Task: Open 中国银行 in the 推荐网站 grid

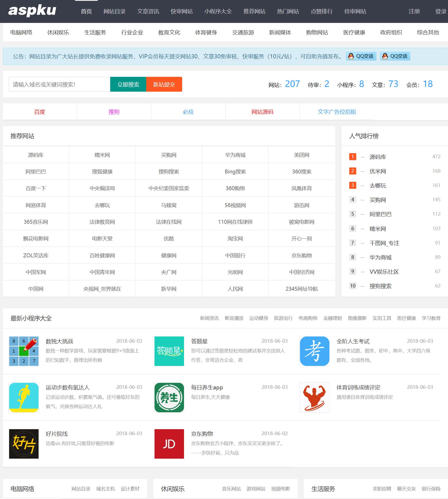Action: point(235,255)
